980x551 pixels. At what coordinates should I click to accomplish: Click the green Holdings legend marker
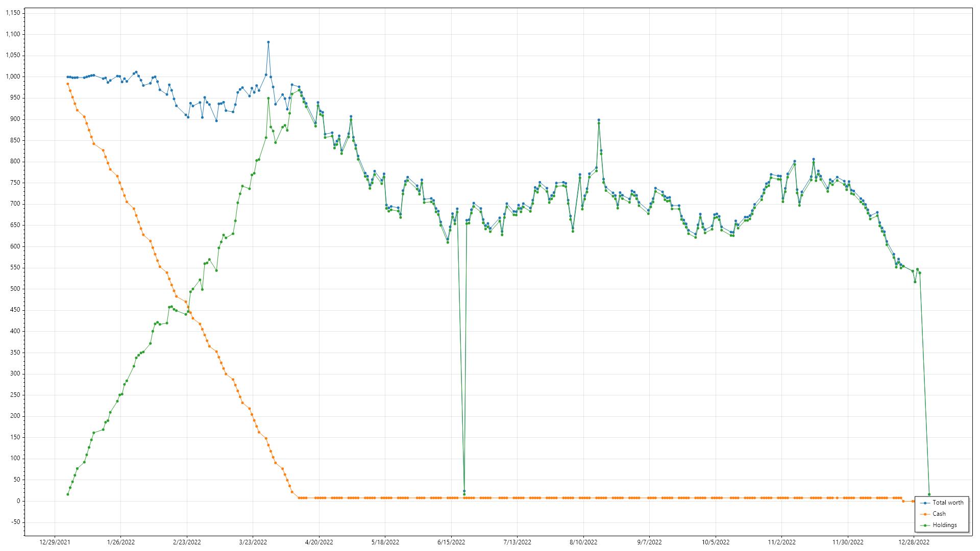tap(925, 525)
